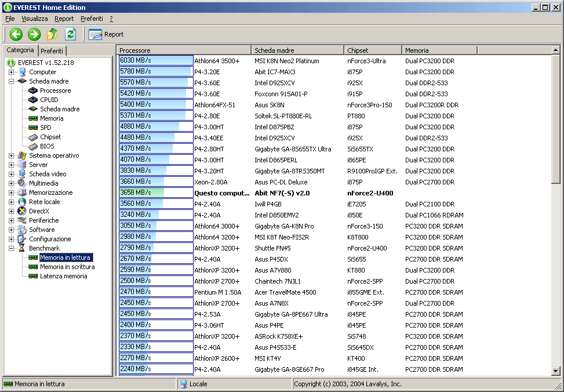
Task: Click the Multimedia speaker icon
Action: pos(22,183)
